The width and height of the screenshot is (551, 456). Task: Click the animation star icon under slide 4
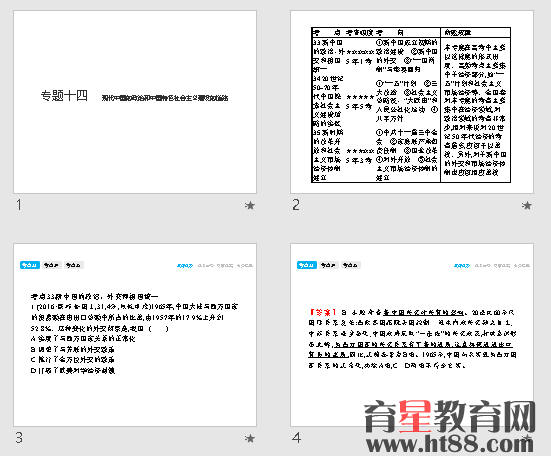tap(526, 438)
